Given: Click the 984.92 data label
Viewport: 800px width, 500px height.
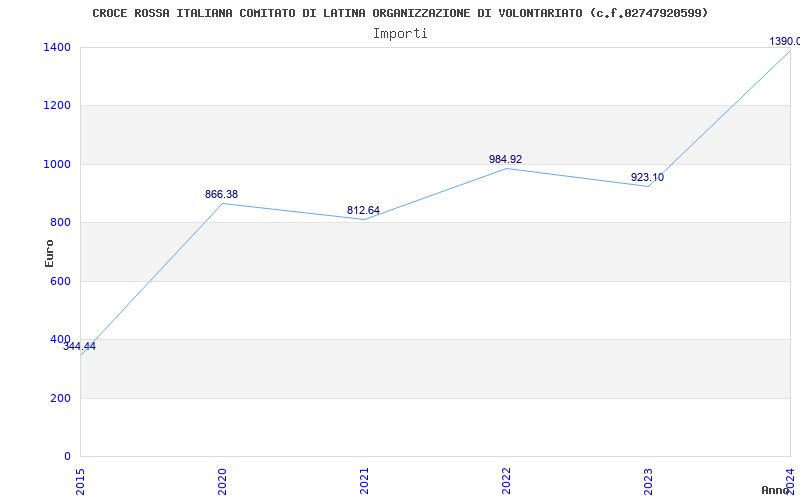Looking at the screenshot, I should pos(505,159).
